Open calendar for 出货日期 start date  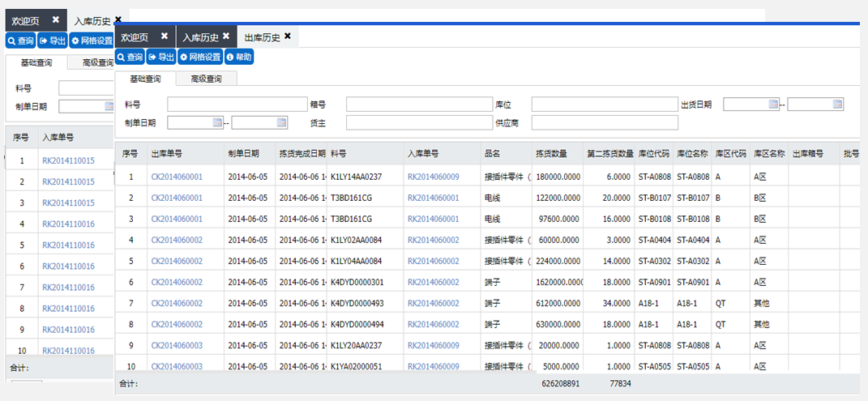[773, 104]
